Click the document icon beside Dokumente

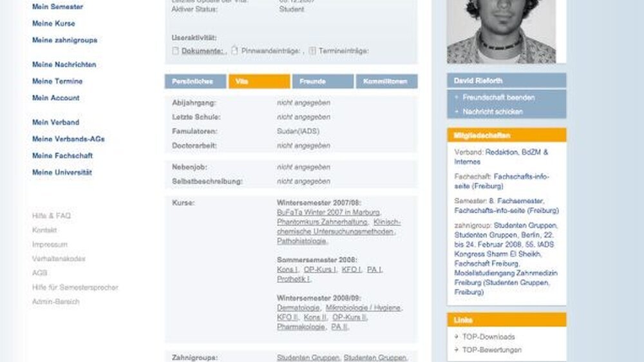175,50
